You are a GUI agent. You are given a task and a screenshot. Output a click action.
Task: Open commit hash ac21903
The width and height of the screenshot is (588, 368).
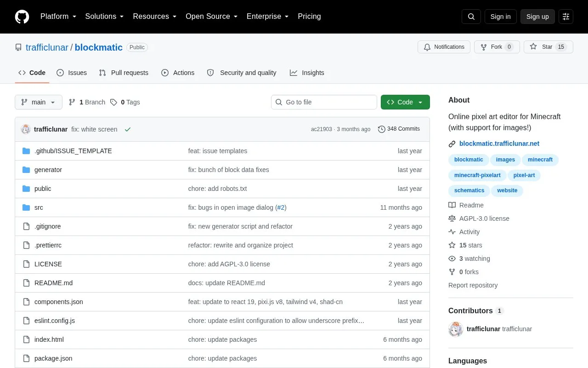pos(321,129)
